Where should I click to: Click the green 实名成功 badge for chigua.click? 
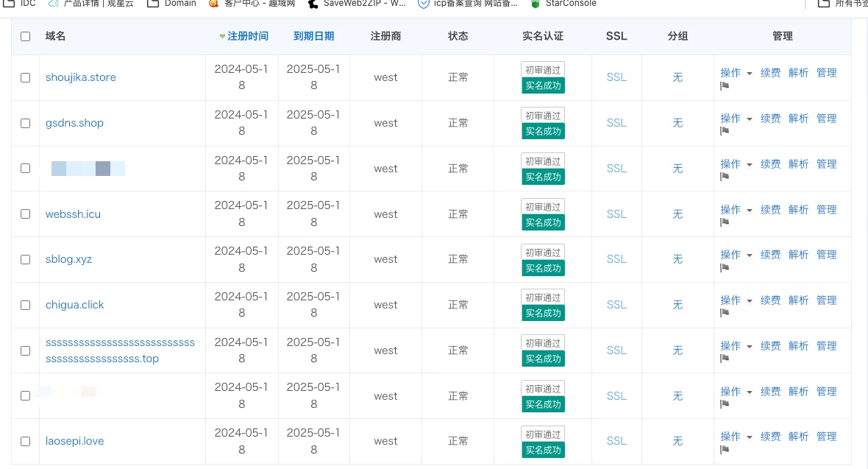tap(543, 314)
